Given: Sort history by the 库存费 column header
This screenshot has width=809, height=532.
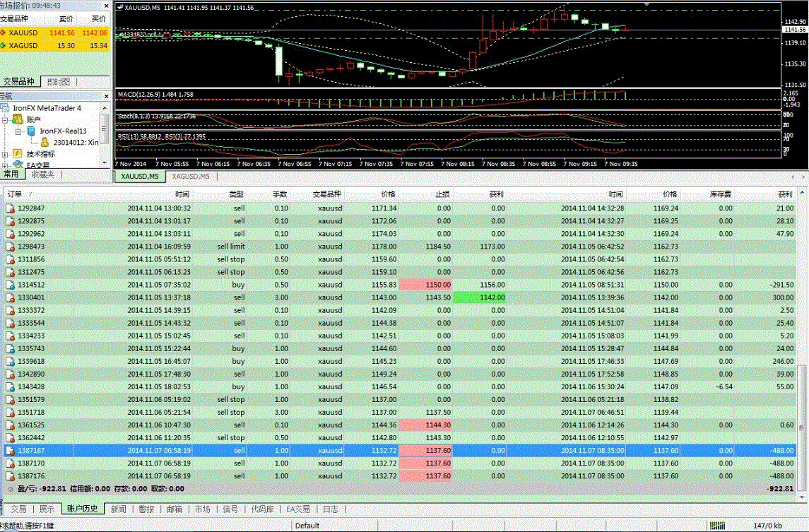Looking at the screenshot, I should point(707,194).
